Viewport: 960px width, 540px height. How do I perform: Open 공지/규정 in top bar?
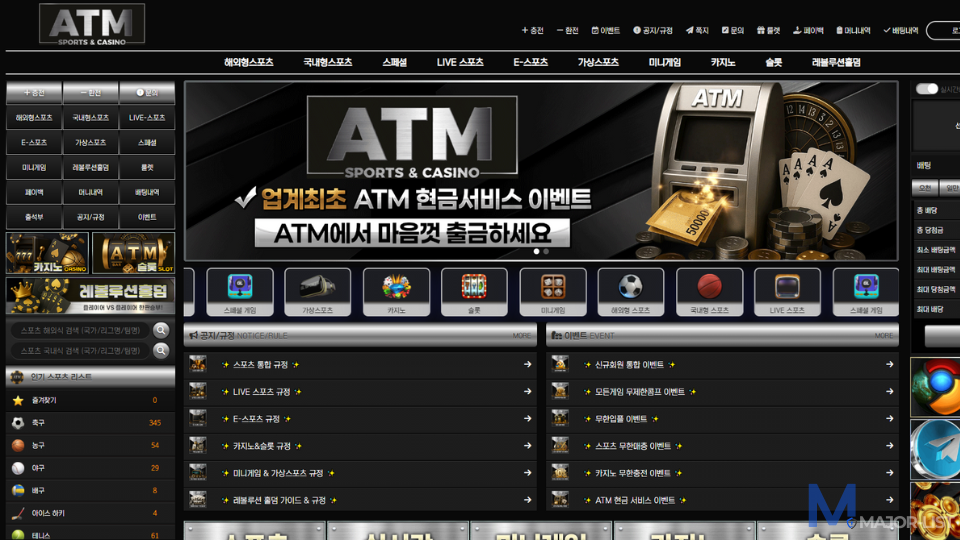[x=653, y=30]
